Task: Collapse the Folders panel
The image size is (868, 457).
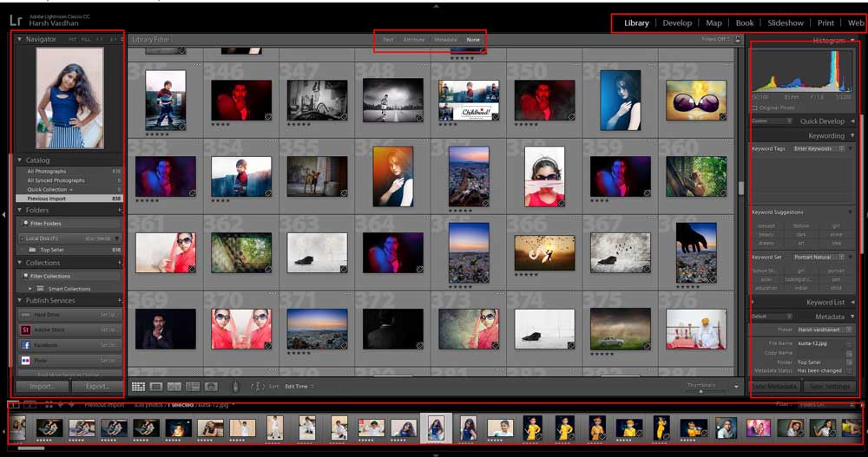Action: 19,210
